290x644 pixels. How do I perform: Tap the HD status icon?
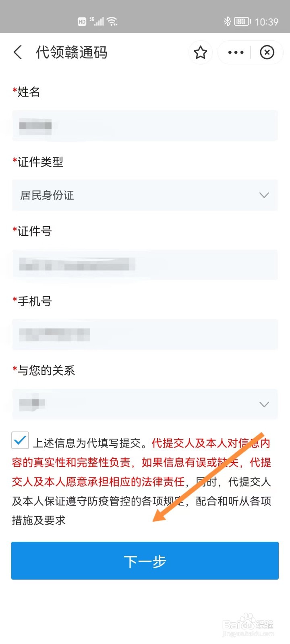tap(82, 22)
